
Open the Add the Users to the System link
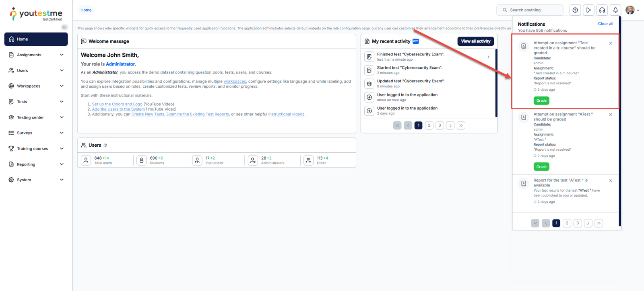click(x=118, y=109)
